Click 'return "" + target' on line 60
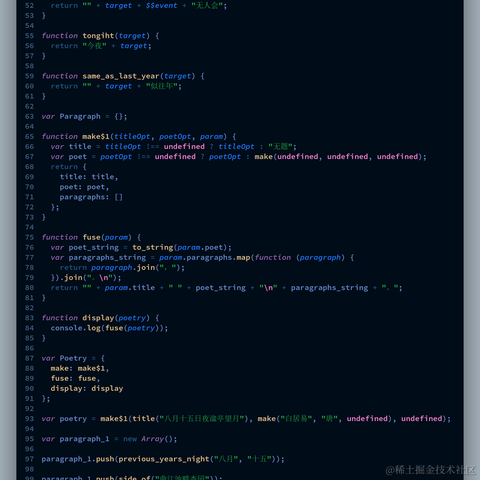This screenshot has width=480, height=480. [116, 86]
